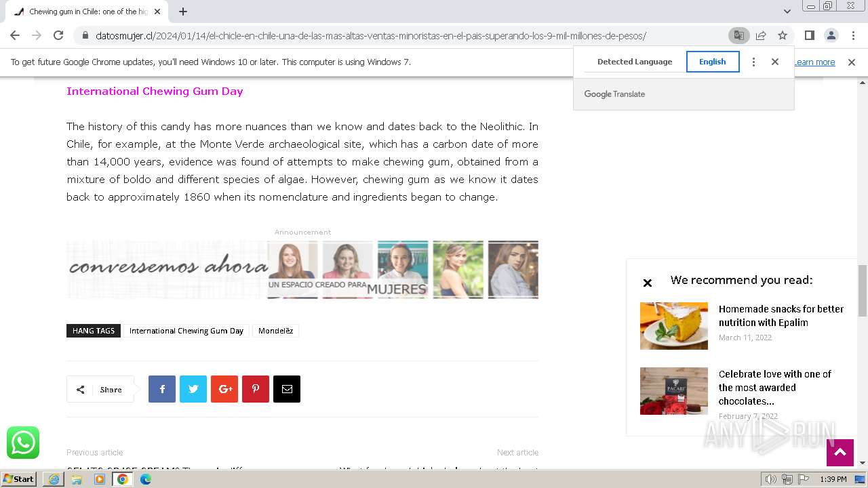868x488 pixels.
Task: Open the Windows Start menu
Action: point(19,479)
